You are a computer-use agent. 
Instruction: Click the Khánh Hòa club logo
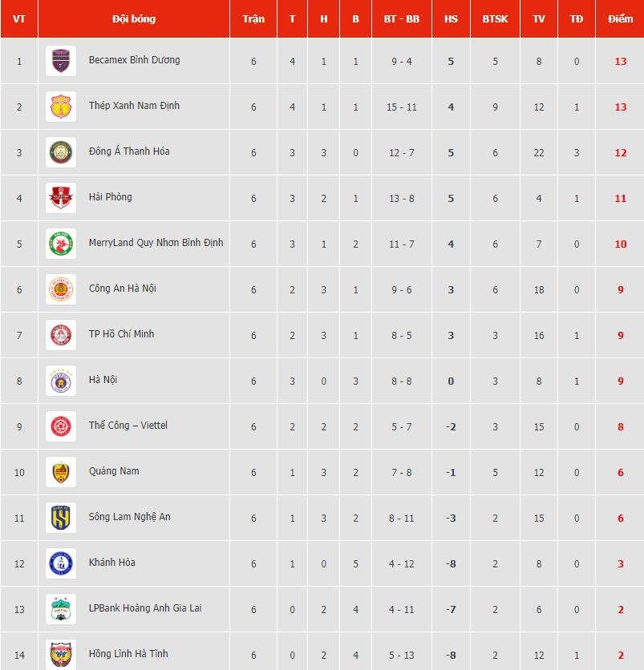tap(61, 563)
